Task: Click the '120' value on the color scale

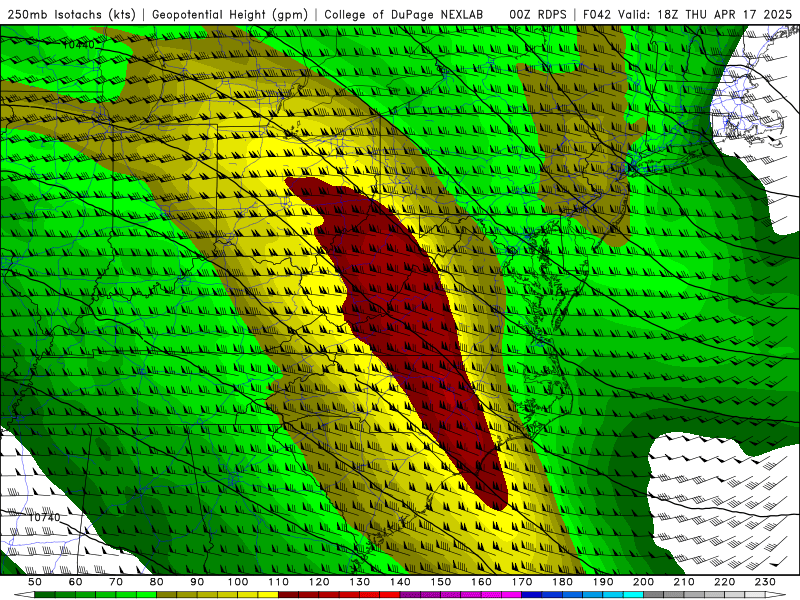Action: [x=319, y=582]
